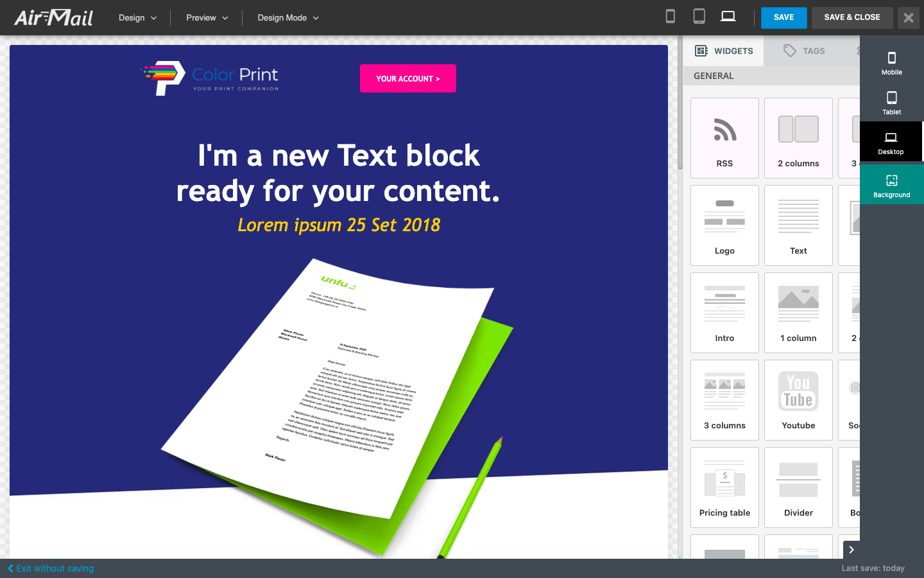This screenshot has width=924, height=578.
Task: Click the Intro widget tile
Action: (724, 313)
